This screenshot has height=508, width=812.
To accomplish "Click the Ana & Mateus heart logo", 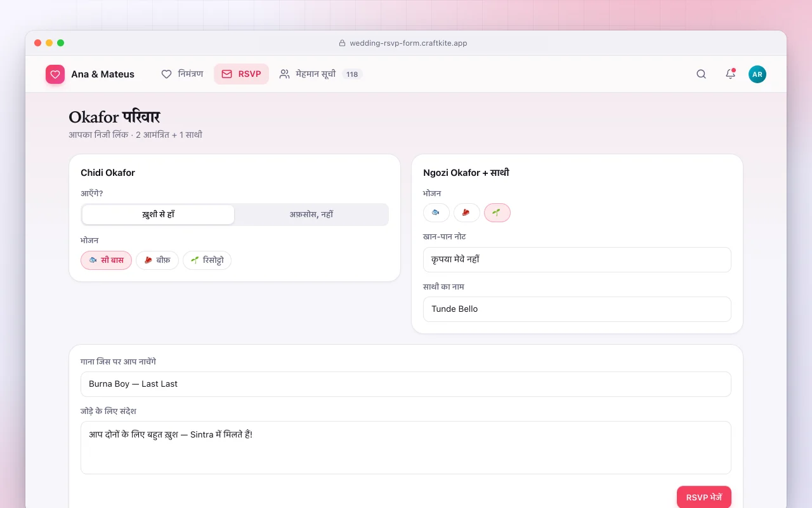I will point(55,74).
